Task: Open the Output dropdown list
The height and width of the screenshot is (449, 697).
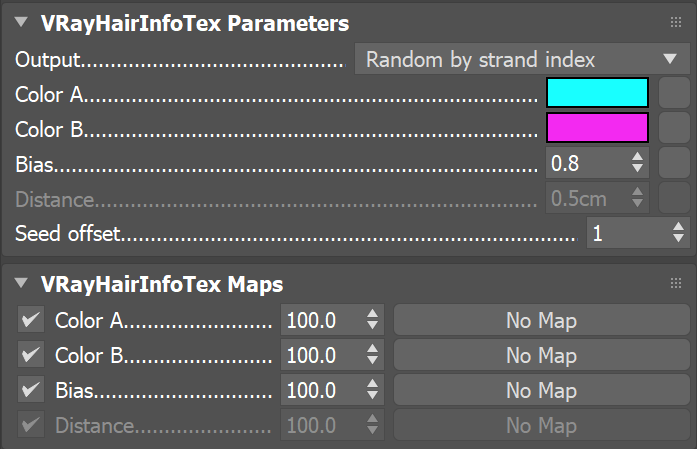Action: (522, 59)
